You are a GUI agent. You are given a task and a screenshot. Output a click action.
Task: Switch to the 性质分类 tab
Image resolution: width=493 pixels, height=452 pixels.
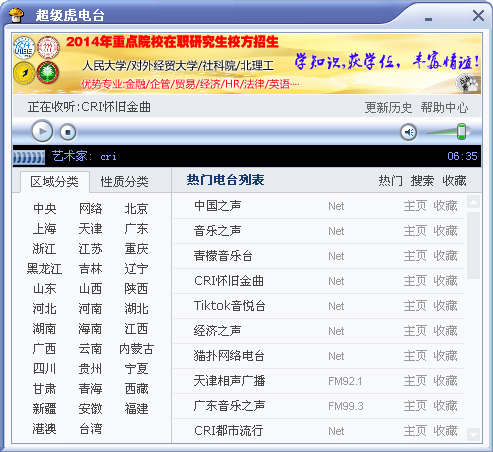124,182
